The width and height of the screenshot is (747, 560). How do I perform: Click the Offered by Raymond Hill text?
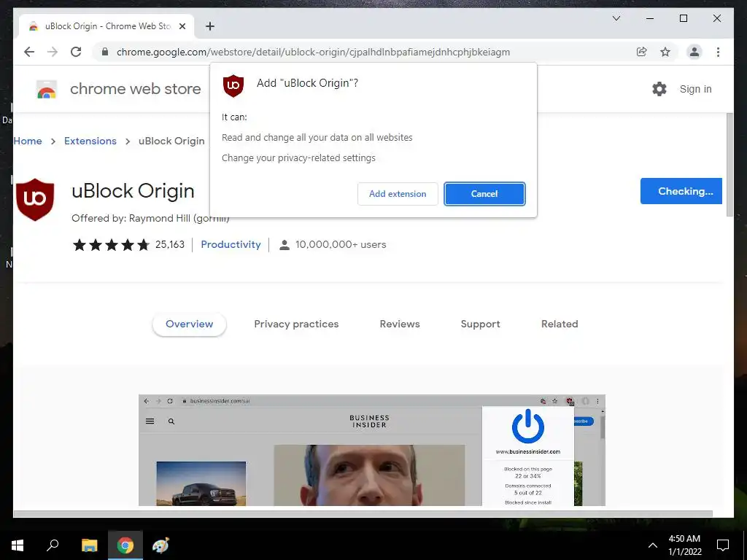click(150, 218)
